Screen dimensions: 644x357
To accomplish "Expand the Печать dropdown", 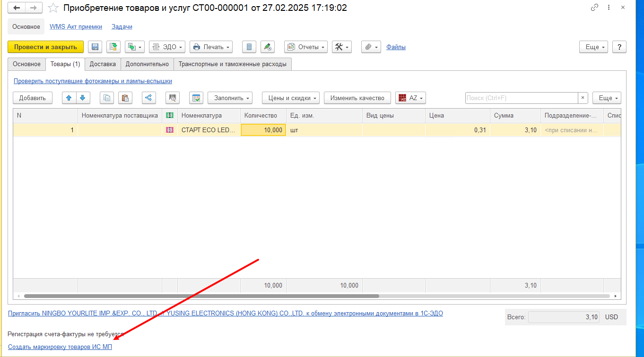I will click(211, 47).
